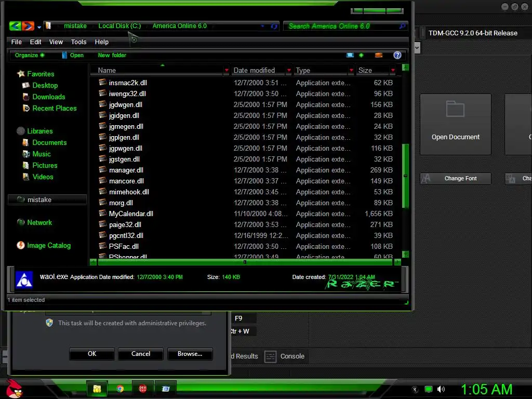Open the more view options dropdown
This screenshot has height=399, width=532.
coord(361,55)
